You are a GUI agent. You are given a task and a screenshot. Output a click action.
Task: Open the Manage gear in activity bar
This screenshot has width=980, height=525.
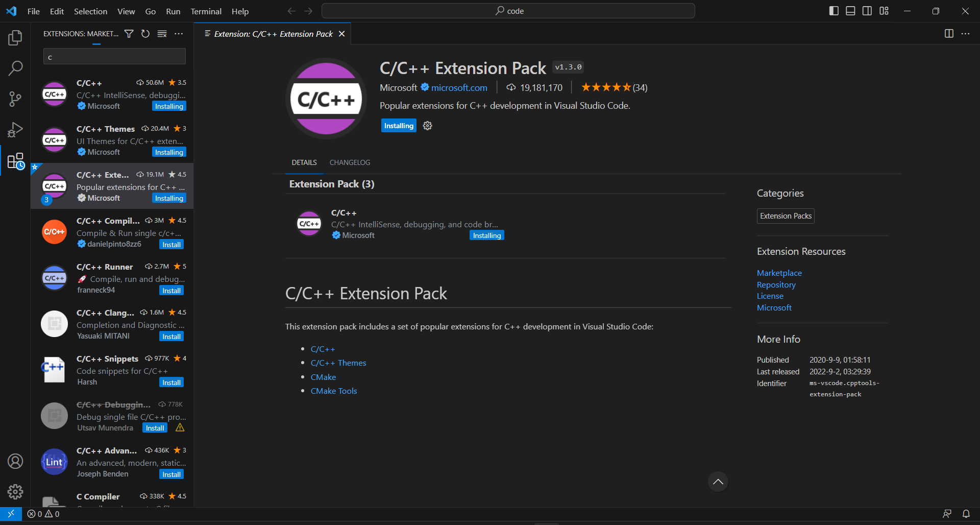(x=15, y=492)
